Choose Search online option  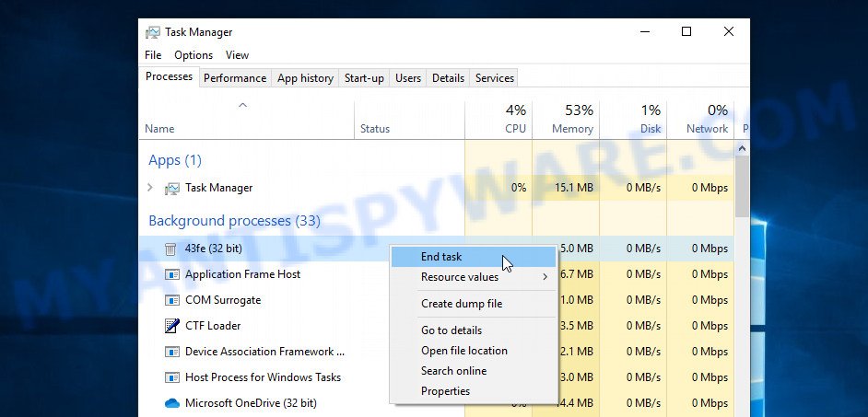474,371
